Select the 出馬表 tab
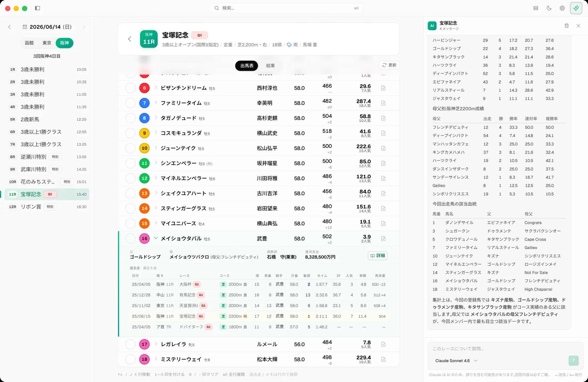588x382 pixels. (x=247, y=66)
